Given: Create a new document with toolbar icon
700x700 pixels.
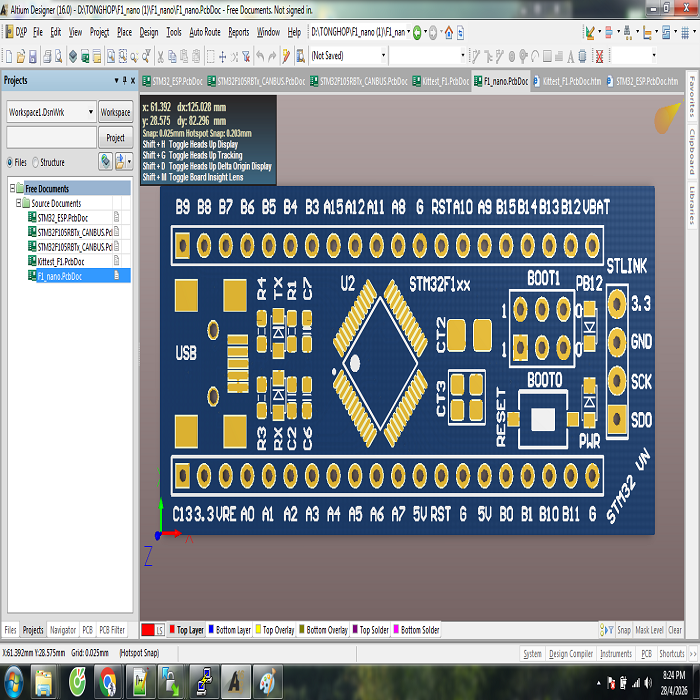Looking at the screenshot, I should coord(8,56).
